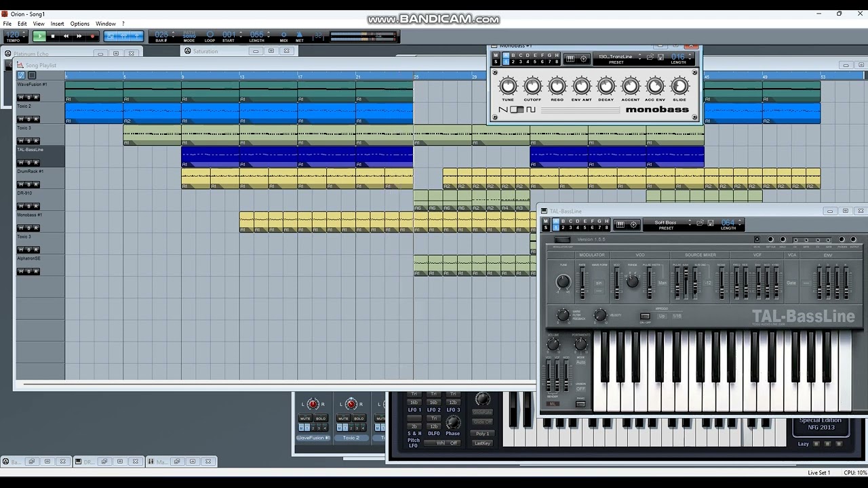Select the square tool next to pencil in Playlist
This screenshot has width=868, height=488.
(x=32, y=75)
